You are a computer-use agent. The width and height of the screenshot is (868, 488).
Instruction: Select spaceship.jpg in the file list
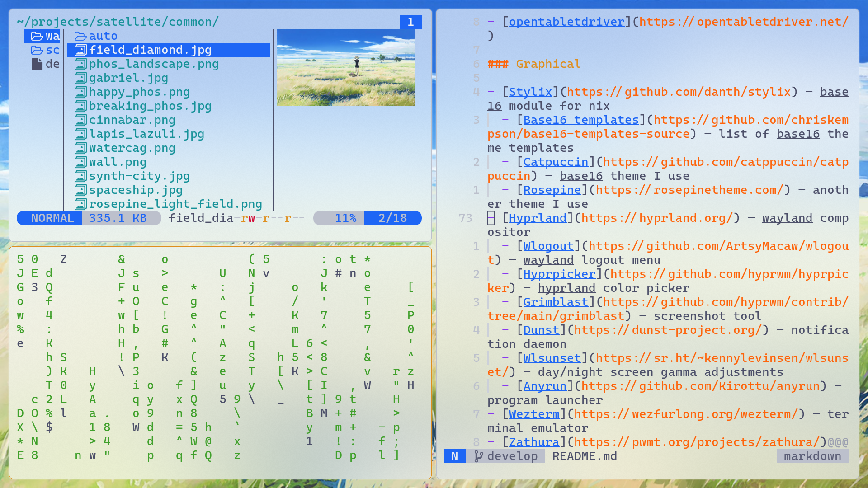click(x=136, y=190)
